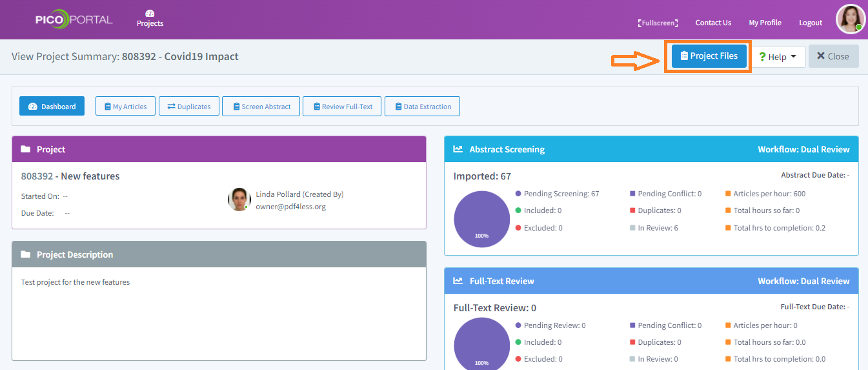The height and width of the screenshot is (370, 868).
Task: Select the Dashboard tab
Action: click(52, 107)
